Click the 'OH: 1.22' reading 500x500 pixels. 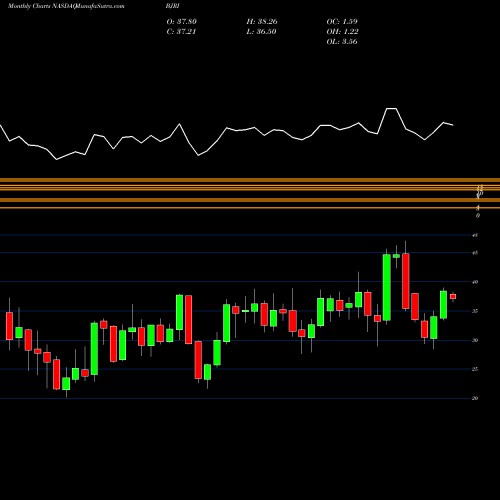[x=342, y=32]
